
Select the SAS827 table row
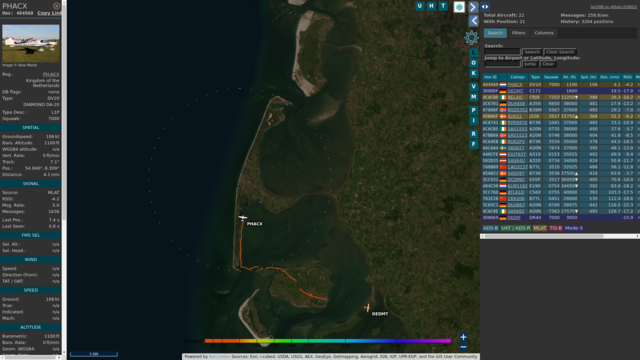click(561, 148)
